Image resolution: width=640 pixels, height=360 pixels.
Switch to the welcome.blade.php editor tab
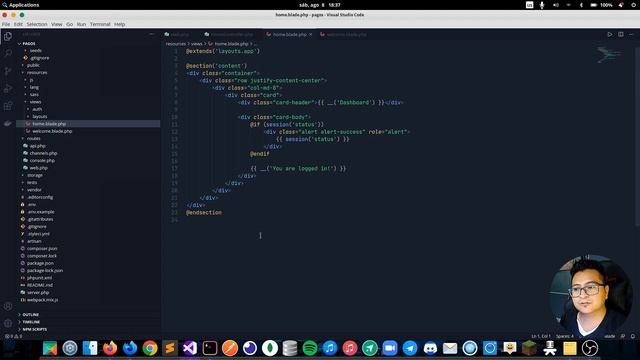point(346,35)
